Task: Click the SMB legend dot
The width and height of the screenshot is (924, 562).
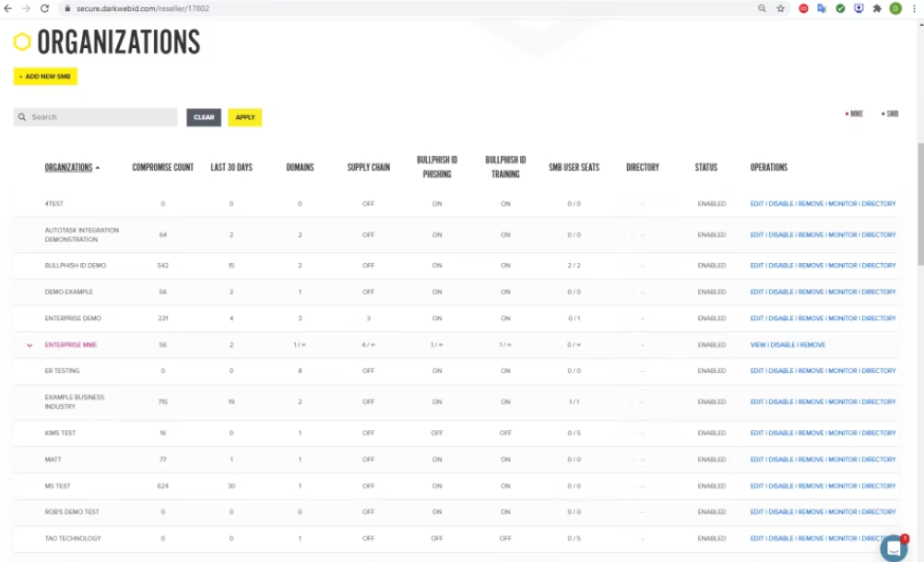Action: [883, 114]
